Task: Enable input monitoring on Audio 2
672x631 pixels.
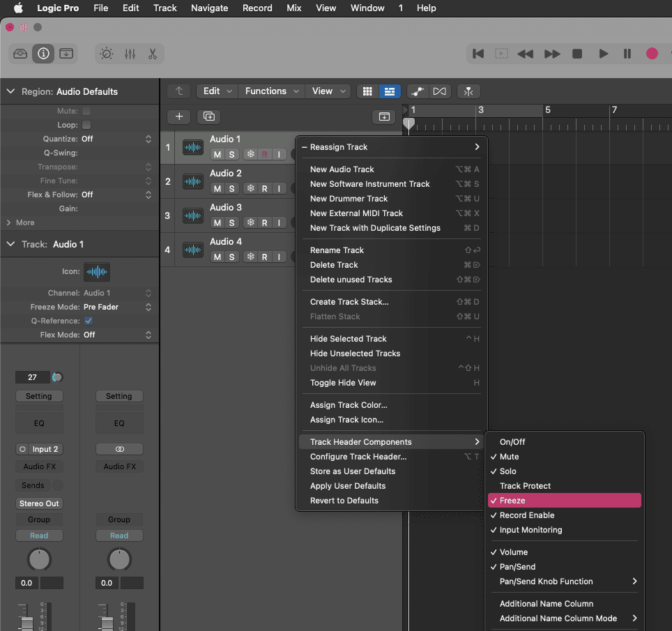Action: click(x=279, y=189)
